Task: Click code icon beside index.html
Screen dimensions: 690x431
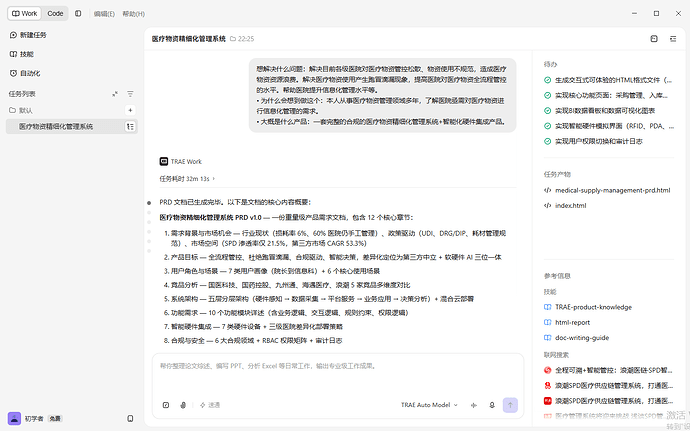Action: coord(547,206)
